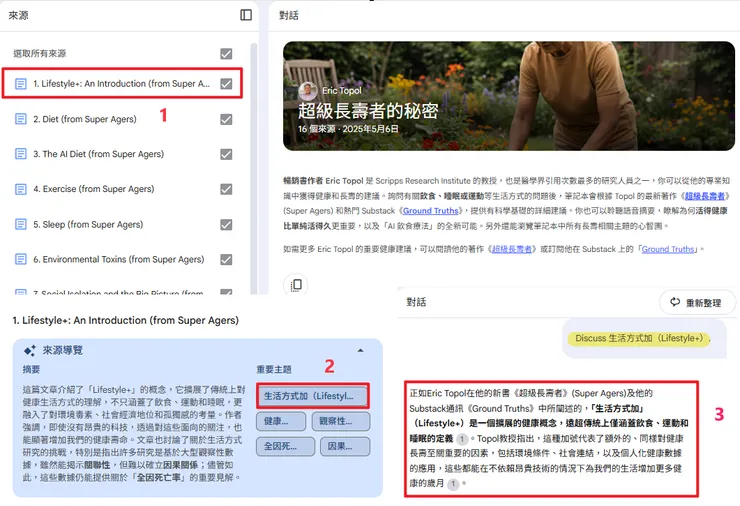Click first citation number 1 in answer

[x=462, y=439]
